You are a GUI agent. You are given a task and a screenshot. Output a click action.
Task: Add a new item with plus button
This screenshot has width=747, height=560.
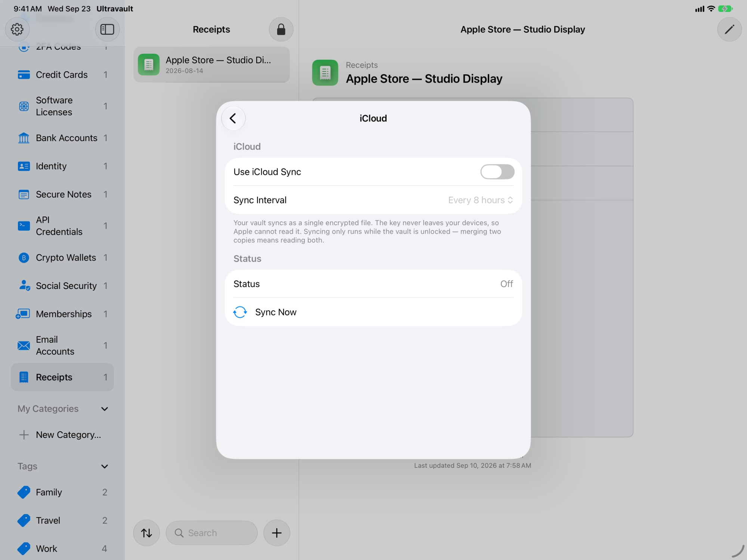(276, 533)
